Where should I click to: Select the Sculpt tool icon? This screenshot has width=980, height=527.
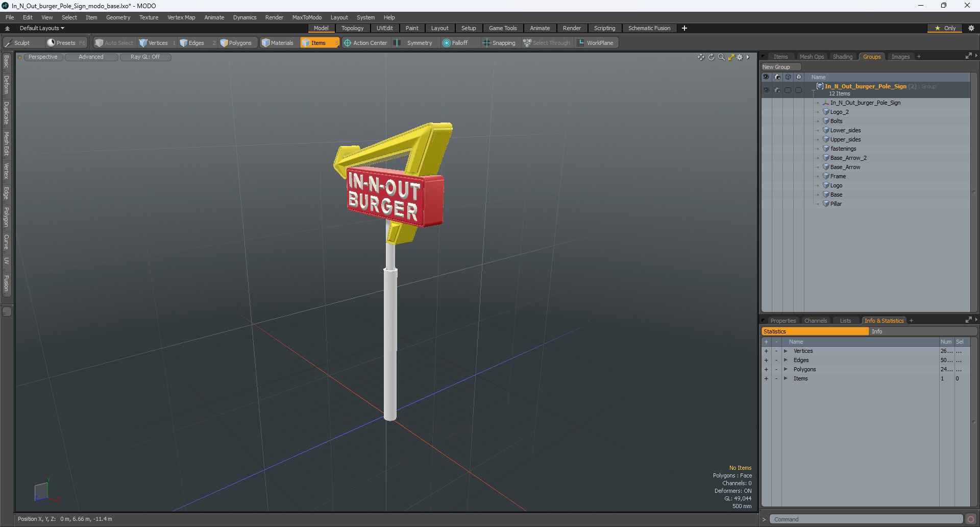8,43
